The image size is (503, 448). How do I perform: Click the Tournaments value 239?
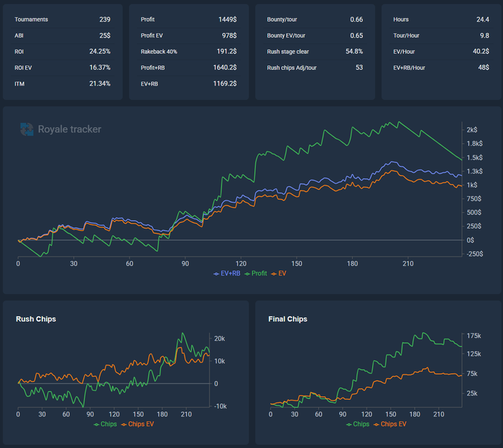(105, 19)
